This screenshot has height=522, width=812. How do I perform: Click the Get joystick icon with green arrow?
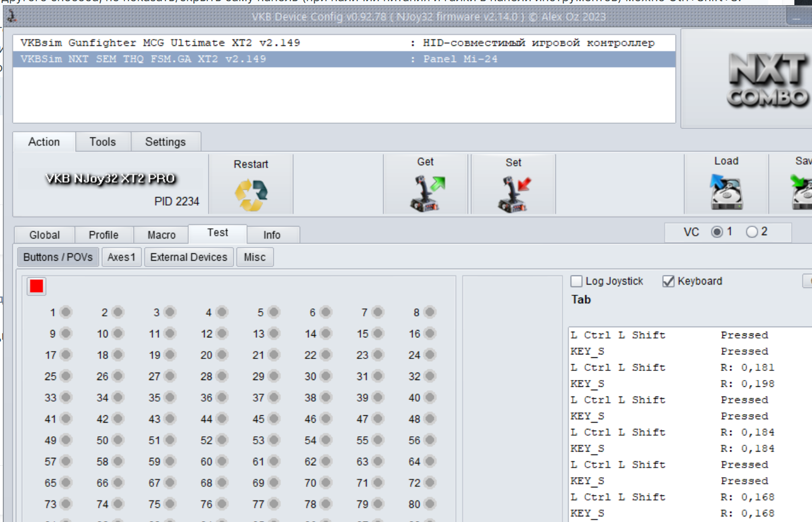pyautogui.click(x=427, y=194)
